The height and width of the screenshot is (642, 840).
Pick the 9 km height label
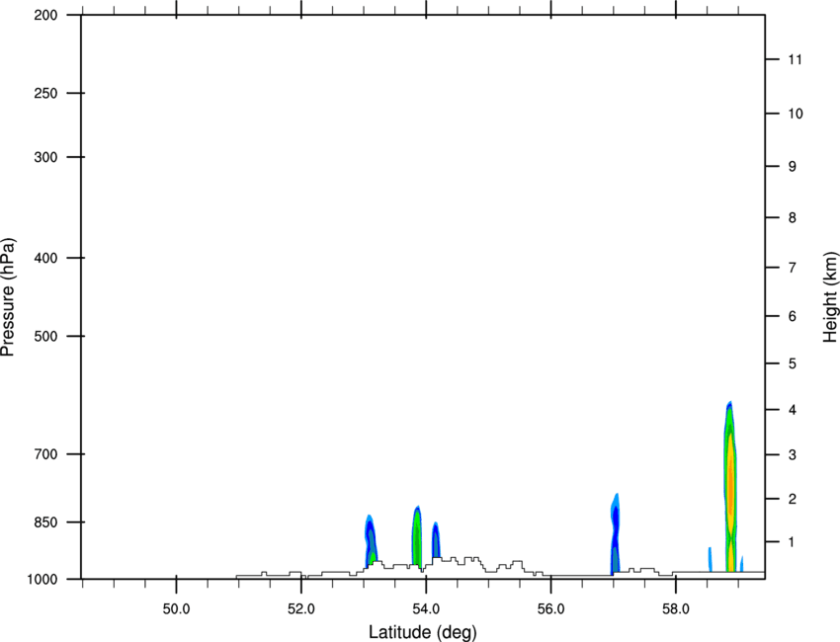[x=793, y=167]
